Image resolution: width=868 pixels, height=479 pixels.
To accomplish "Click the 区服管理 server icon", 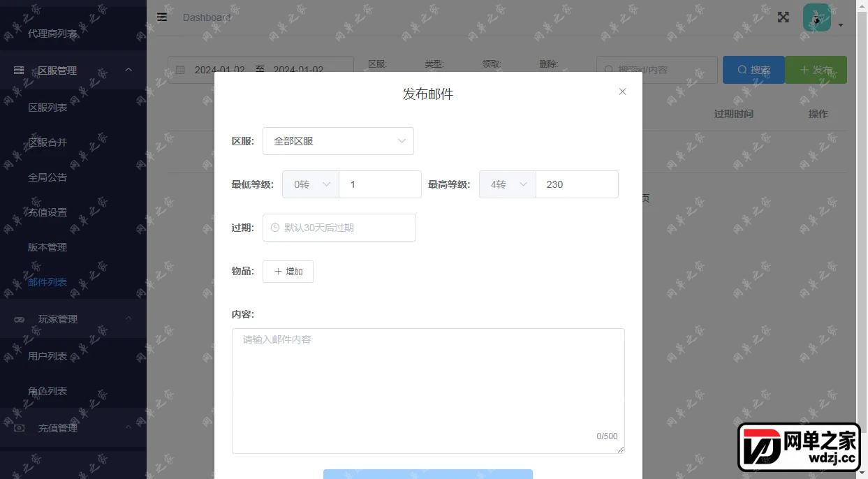I will (19, 71).
